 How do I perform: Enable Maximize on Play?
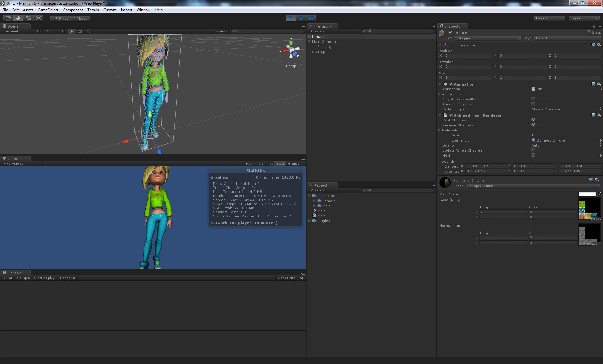coord(259,163)
